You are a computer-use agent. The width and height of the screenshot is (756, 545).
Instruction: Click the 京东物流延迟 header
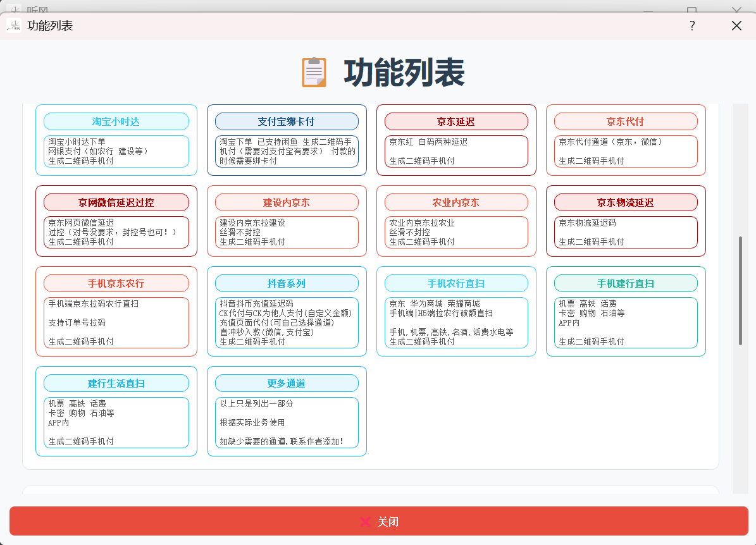(x=625, y=202)
